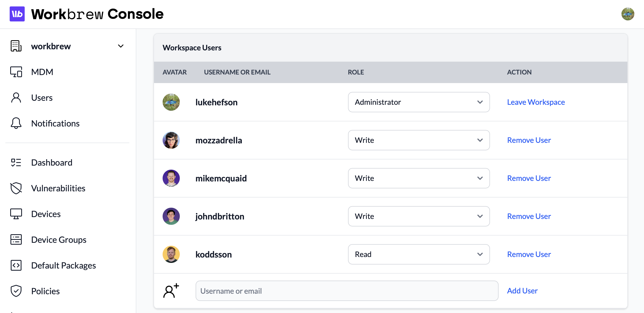Open the Devices sidebar item

(46, 214)
